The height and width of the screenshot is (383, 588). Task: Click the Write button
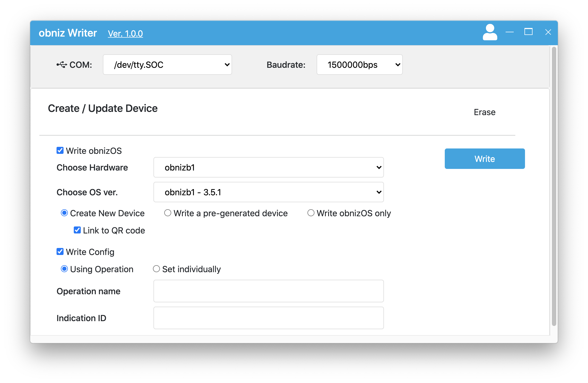pos(484,159)
